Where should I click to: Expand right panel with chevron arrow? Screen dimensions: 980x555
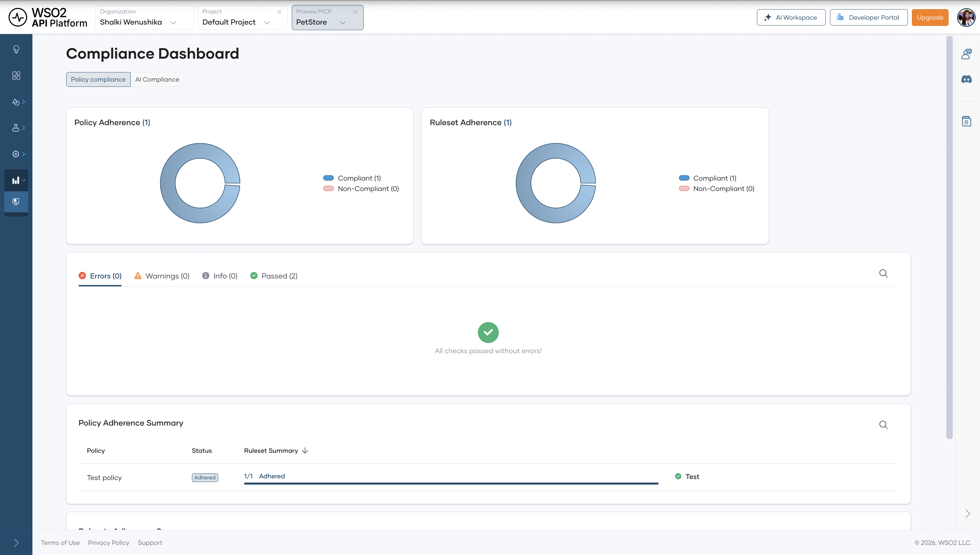(x=968, y=513)
